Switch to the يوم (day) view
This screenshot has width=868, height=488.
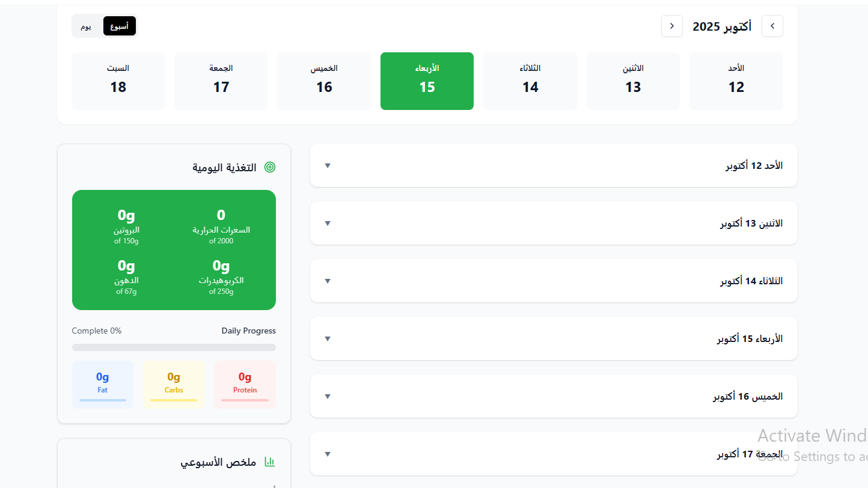(x=87, y=26)
